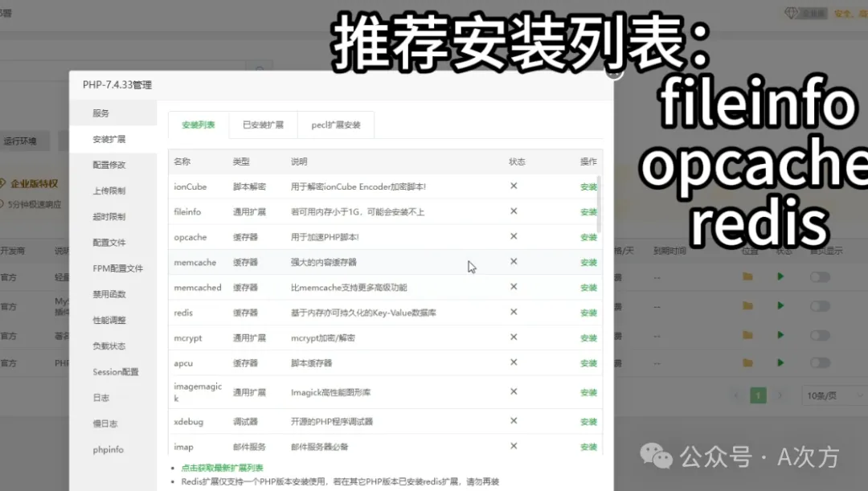Open the folder icon in the PH background row
This screenshot has height=491, width=868.
pos(747,363)
